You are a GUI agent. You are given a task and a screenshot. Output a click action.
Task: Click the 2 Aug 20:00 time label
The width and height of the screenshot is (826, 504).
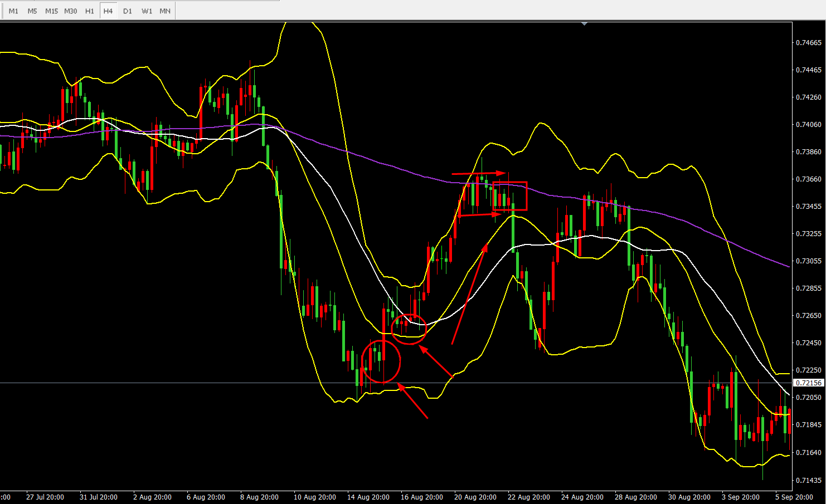152,497
